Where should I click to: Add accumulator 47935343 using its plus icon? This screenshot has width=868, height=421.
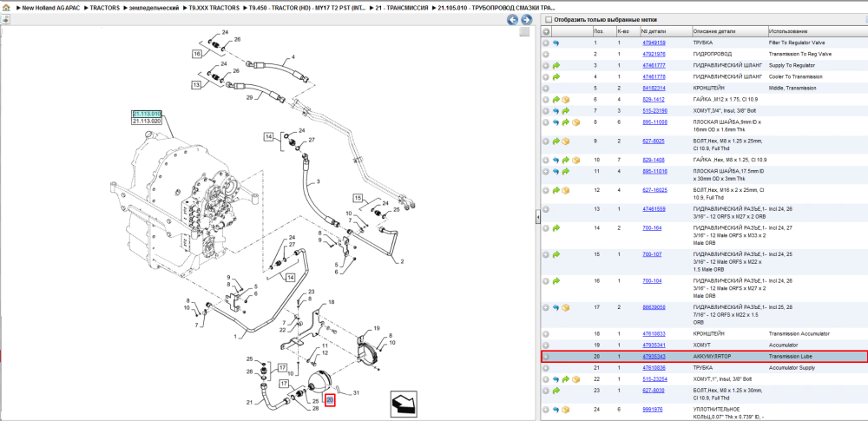point(546,357)
